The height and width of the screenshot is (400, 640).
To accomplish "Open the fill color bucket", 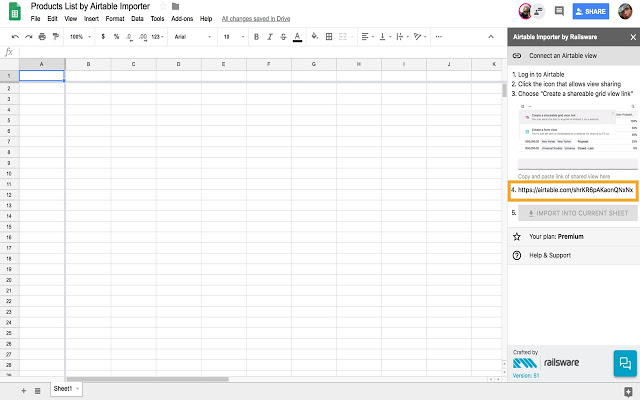I will coord(315,36).
